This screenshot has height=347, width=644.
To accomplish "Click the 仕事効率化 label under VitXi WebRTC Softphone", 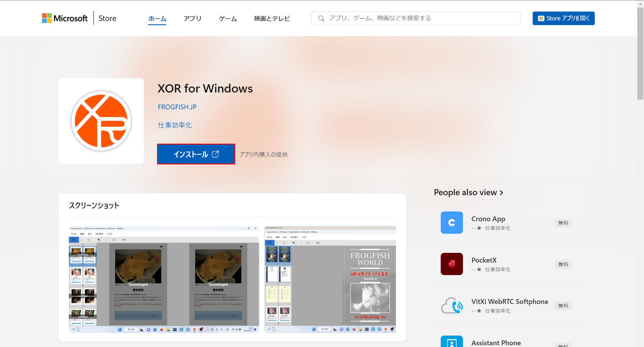I will point(498,311).
